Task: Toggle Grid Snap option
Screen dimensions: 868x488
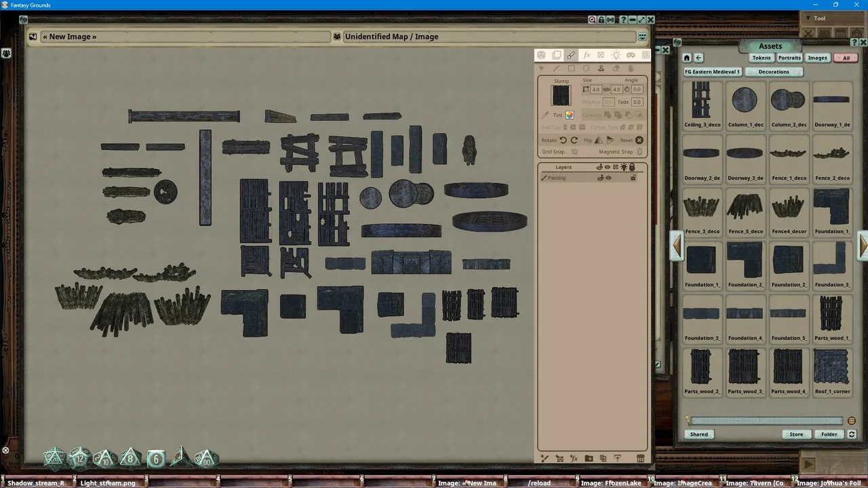Action: (575, 151)
